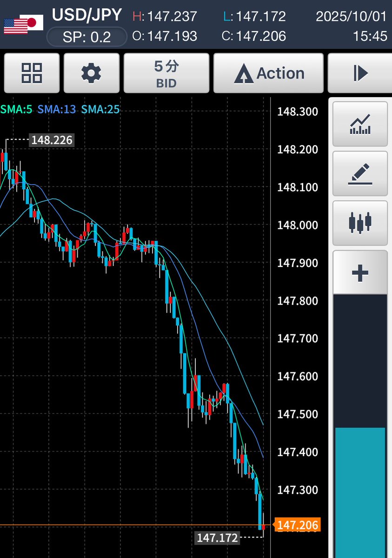
Task: Tap the skip-forward play bar button
Action: 360,73
